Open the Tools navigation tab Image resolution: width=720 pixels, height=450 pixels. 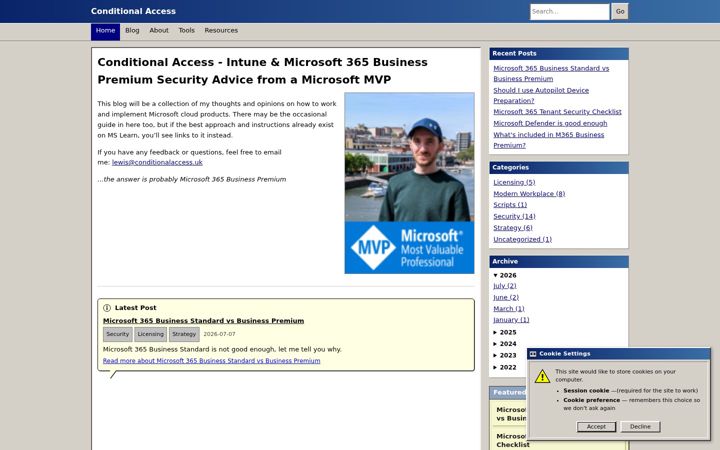186,31
